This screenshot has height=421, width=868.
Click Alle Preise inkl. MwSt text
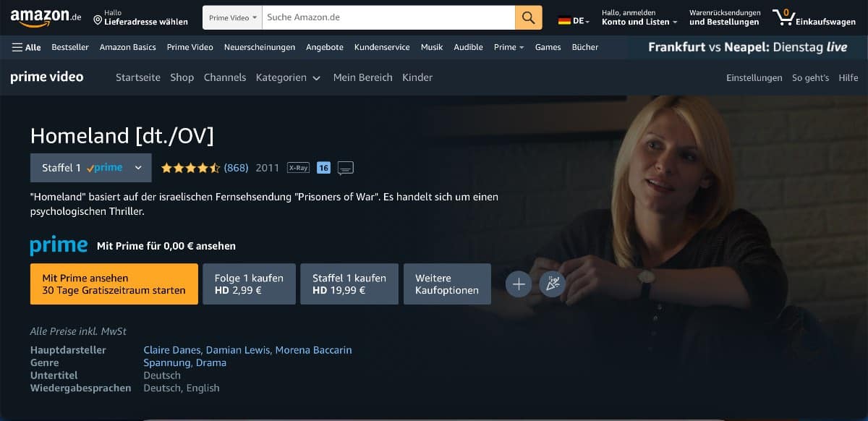[x=78, y=331]
